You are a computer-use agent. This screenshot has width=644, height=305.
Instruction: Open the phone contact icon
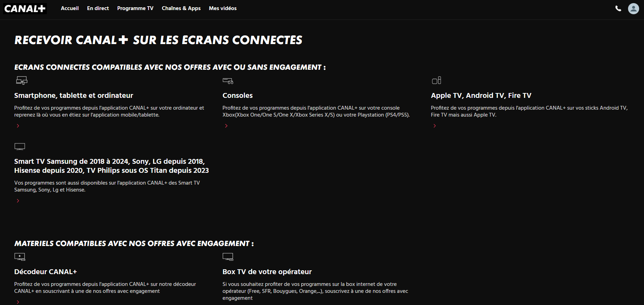coord(618,8)
